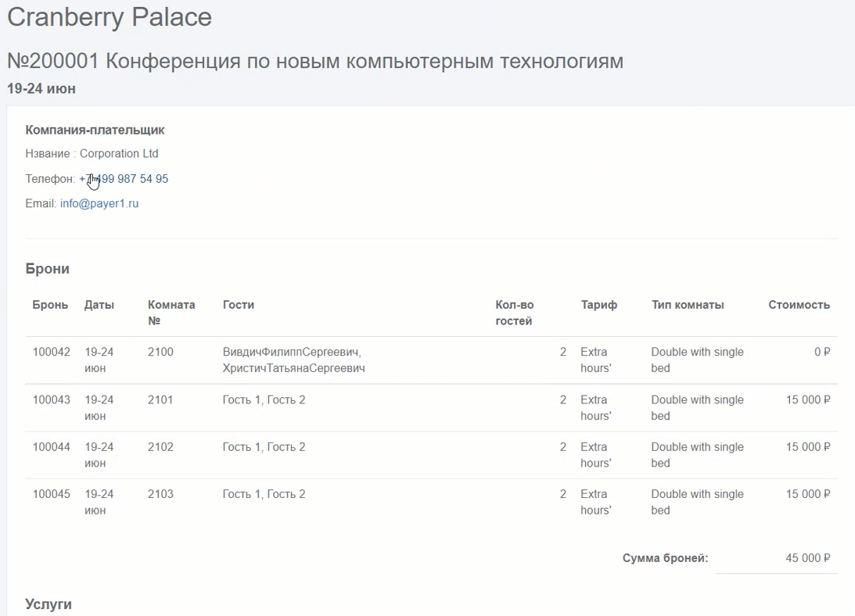Click the 0 ₽ cost cell

821,353
